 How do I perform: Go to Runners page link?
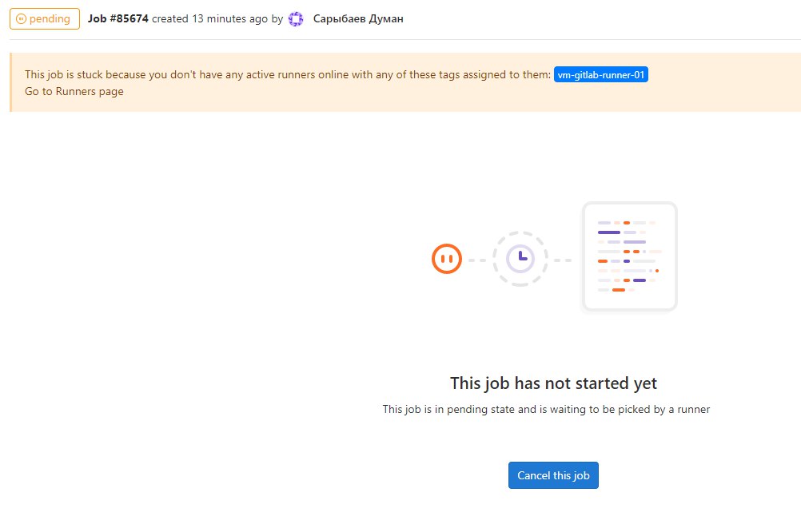click(74, 91)
